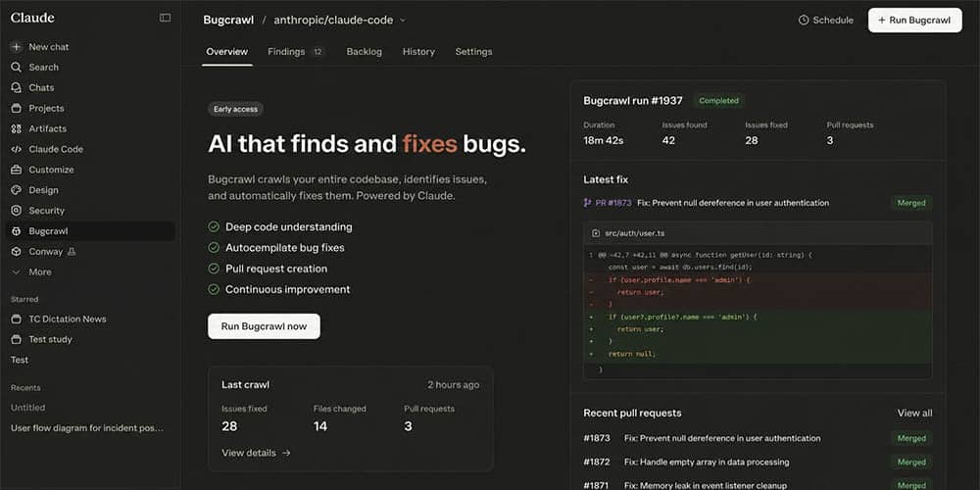Open Projects from the sidebar

point(45,108)
